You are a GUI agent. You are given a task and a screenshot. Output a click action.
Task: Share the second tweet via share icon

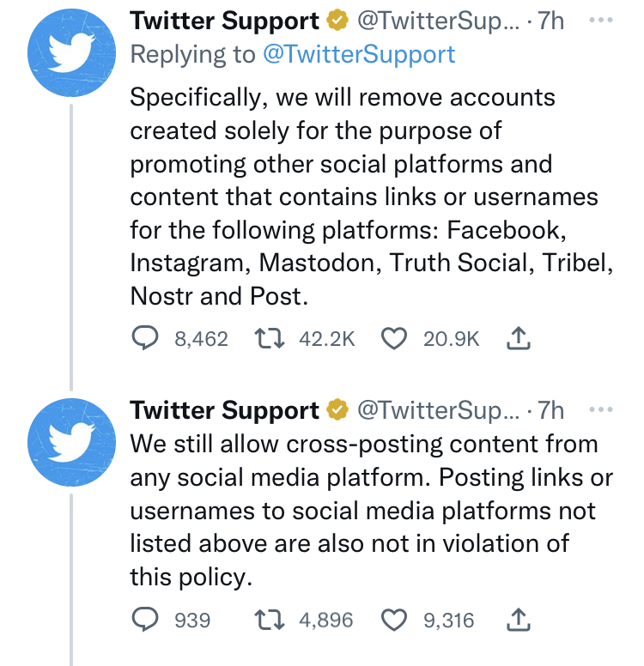(x=518, y=620)
